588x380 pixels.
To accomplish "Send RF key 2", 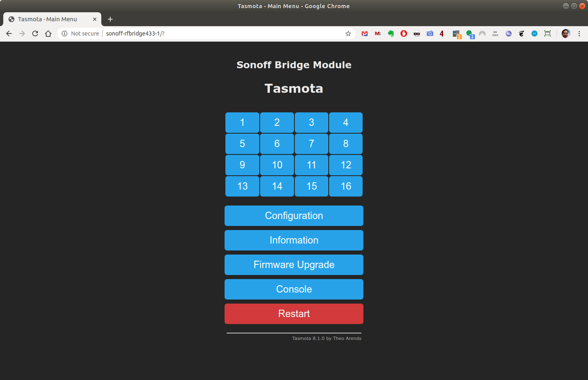I will coord(277,123).
